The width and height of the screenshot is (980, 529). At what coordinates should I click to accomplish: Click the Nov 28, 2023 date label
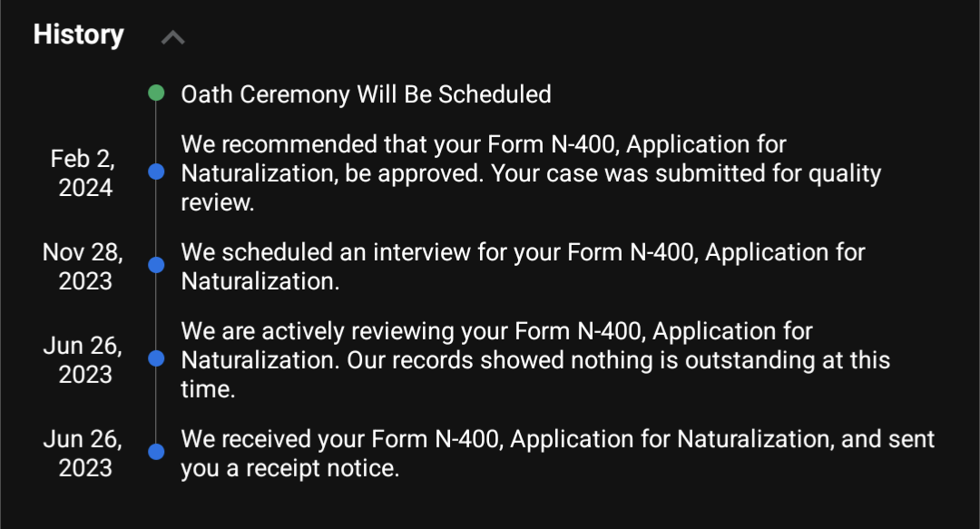pos(83,267)
